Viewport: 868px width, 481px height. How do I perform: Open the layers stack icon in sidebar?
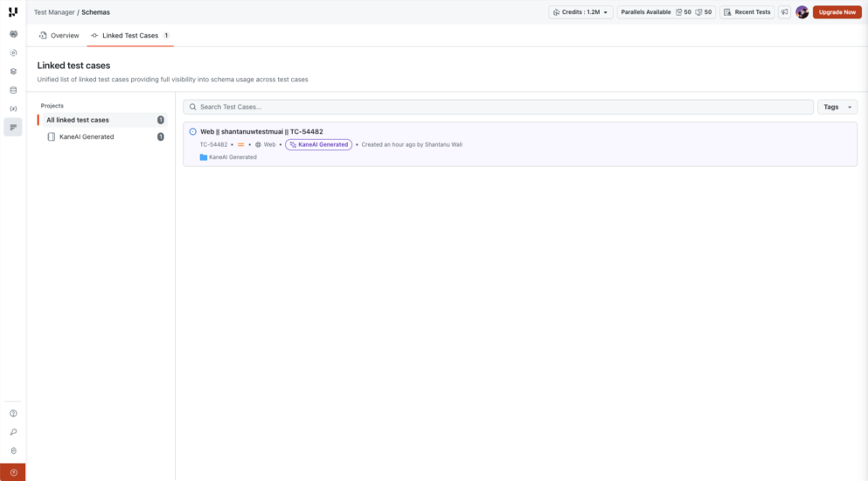click(x=13, y=72)
